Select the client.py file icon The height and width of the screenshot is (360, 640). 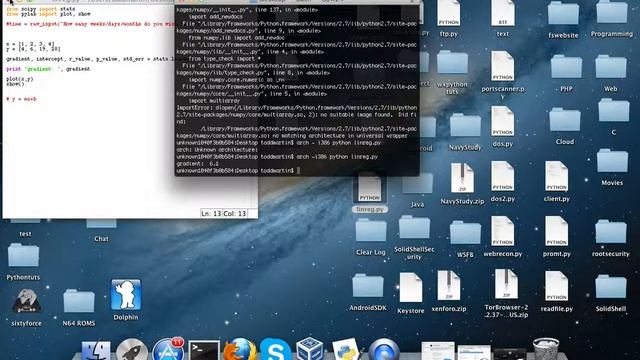(556, 176)
